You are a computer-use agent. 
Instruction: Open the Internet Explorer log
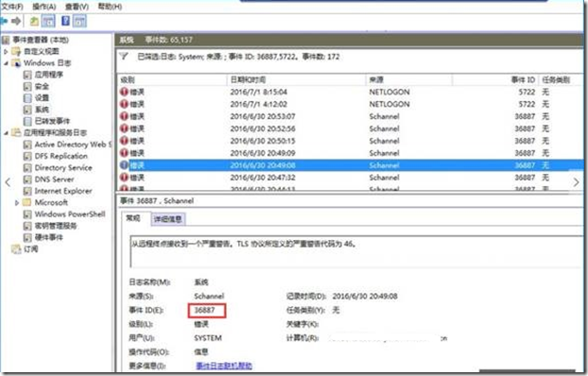coord(63,191)
